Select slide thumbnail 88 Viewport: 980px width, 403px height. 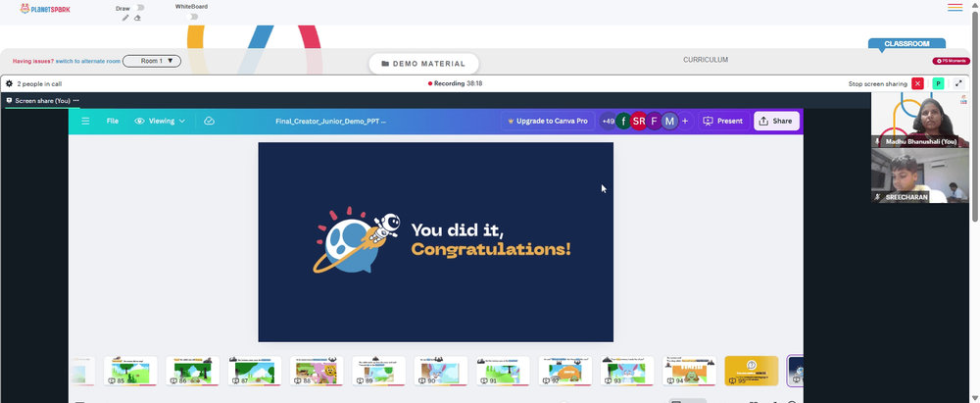(x=317, y=371)
